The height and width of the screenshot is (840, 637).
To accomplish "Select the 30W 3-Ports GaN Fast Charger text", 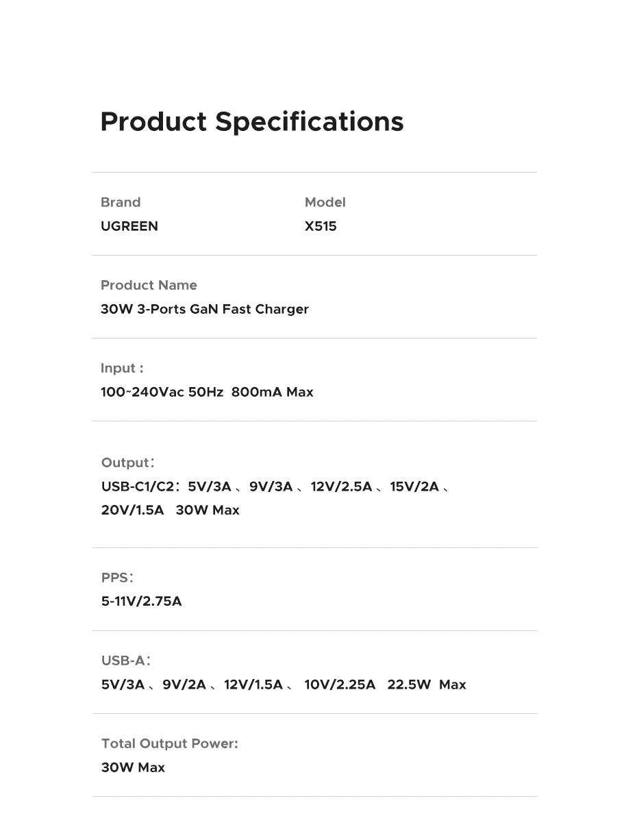I will pyautogui.click(x=205, y=309).
